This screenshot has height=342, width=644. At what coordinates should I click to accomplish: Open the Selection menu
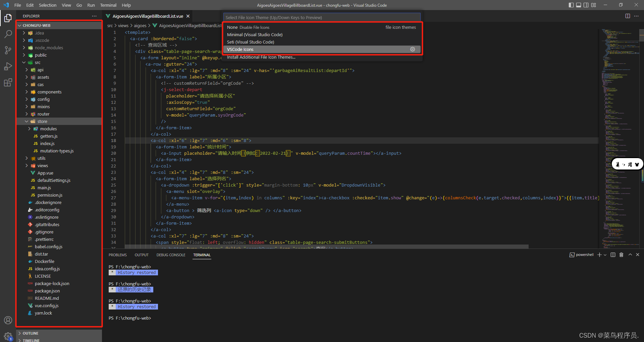pos(48,5)
